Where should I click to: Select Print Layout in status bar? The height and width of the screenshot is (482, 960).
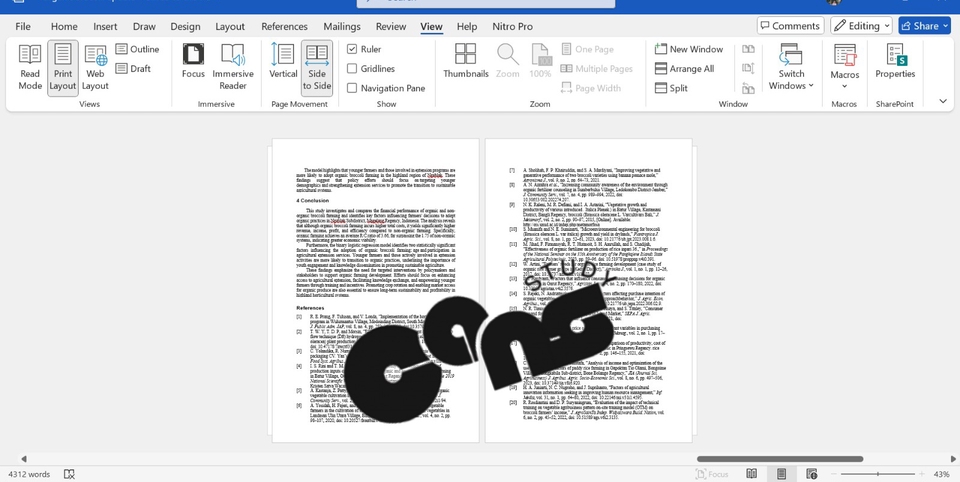[781, 474]
